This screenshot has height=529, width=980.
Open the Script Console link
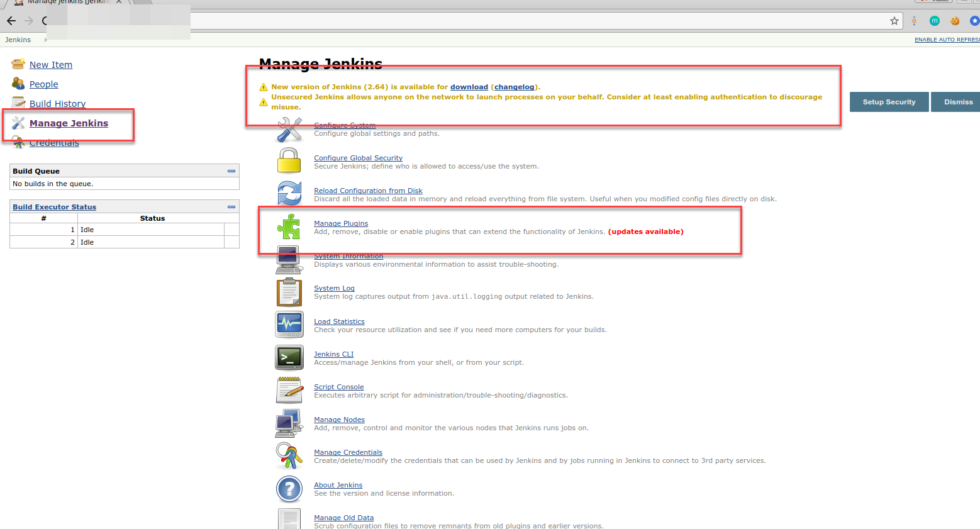pyautogui.click(x=339, y=387)
